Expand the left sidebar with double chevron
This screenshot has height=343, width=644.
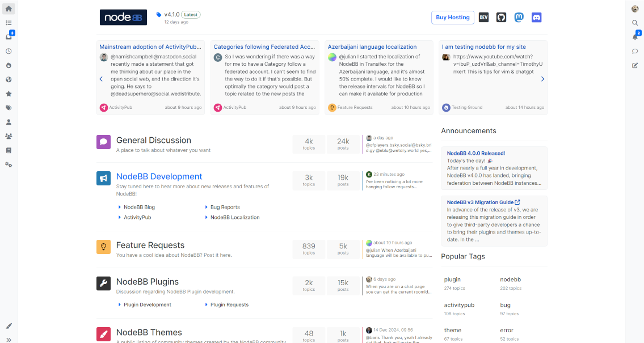click(x=9, y=340)
